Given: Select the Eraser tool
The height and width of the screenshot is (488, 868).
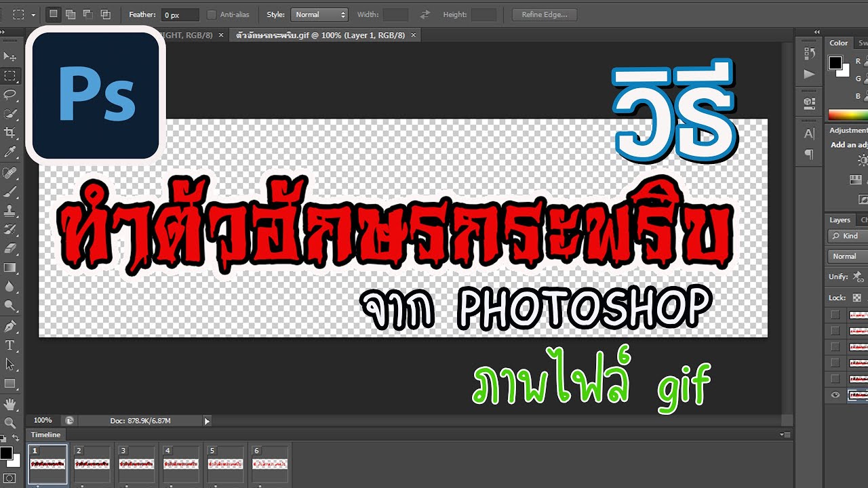Looking at the screenshot, I should pyautogui.click(x=10, y=249).
